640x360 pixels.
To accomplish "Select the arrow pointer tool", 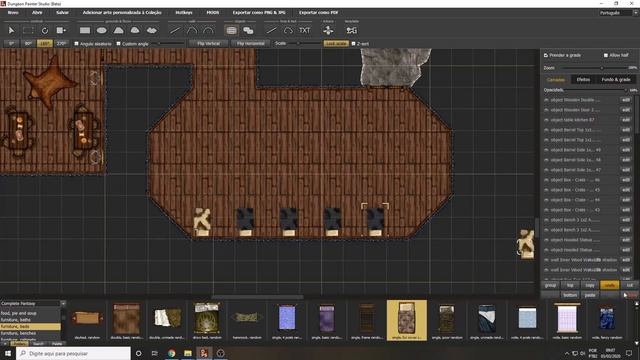I will pyautogui.click(x=11, y=31).
